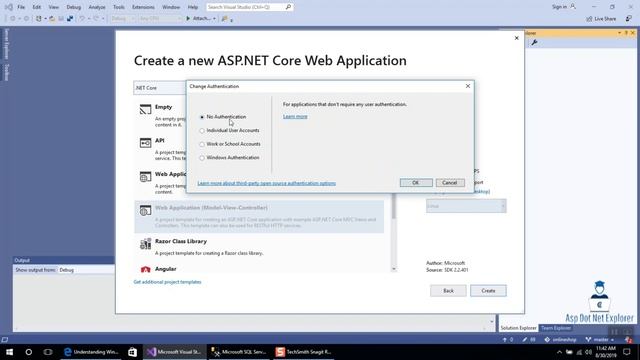Open third-party open source authentication options link

[267, 183]
